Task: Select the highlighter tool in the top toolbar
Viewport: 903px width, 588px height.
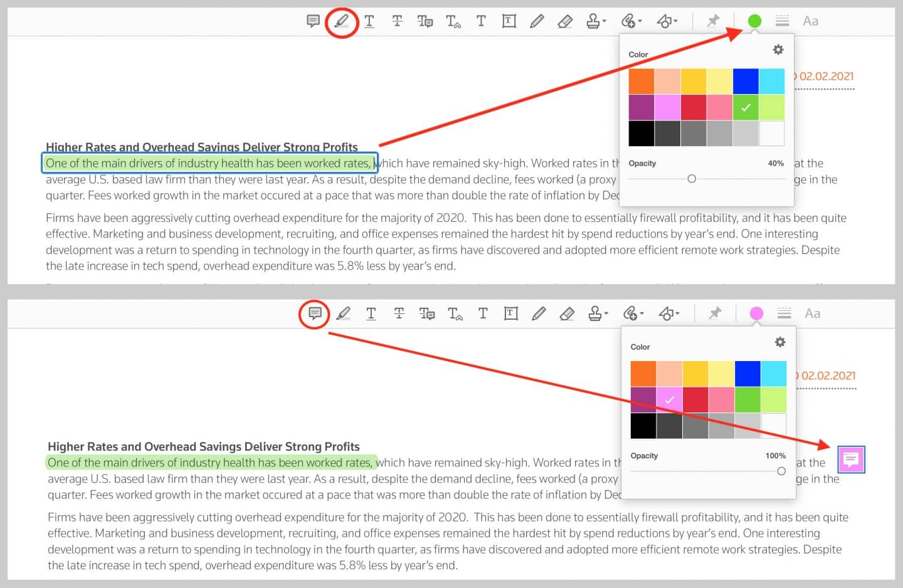Action: [x=342, y=21]
